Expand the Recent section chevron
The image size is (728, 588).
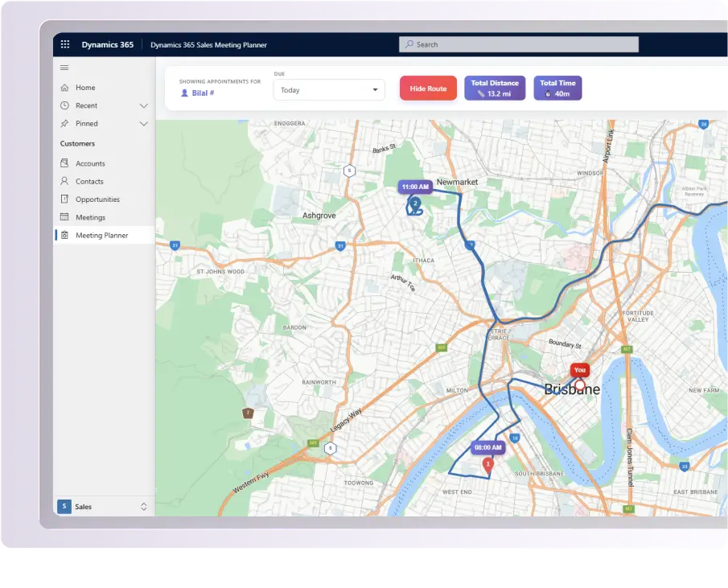144,106
